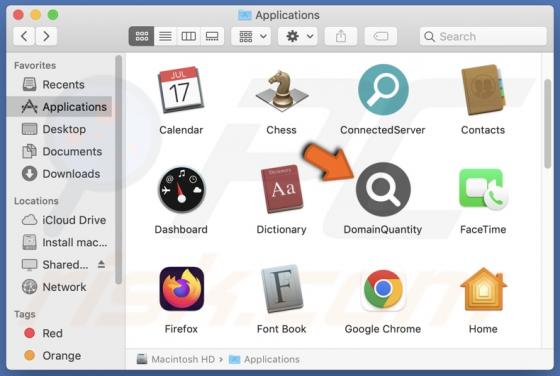Open the group-by dropdown
Image resolution: width=560 pixels, height=376 pixels.
tap(251, 36)
